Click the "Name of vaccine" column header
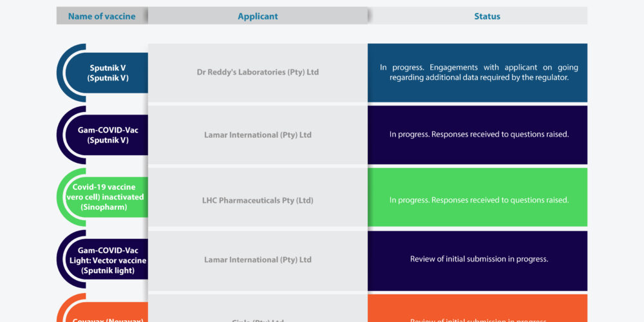Viewport: 644px width, 322px height. tap(102, 16)
